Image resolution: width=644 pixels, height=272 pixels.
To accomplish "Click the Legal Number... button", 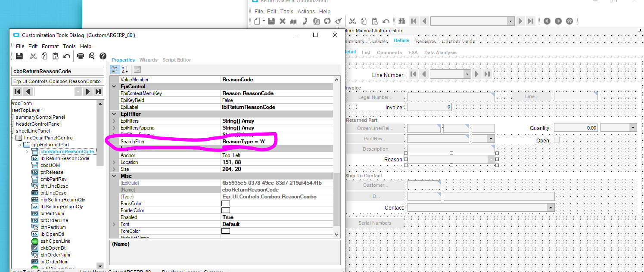I will coord(375,97).
